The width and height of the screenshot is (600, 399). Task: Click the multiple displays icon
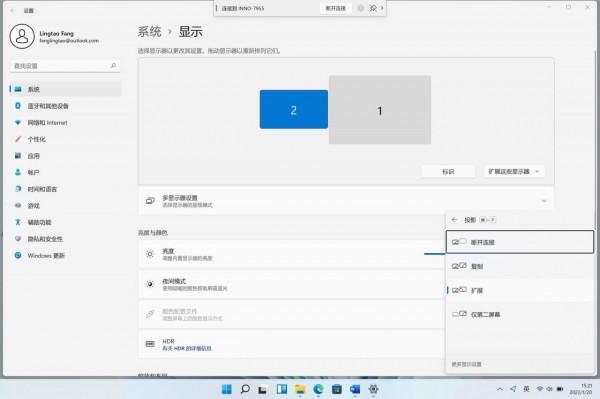click(150, 201)
